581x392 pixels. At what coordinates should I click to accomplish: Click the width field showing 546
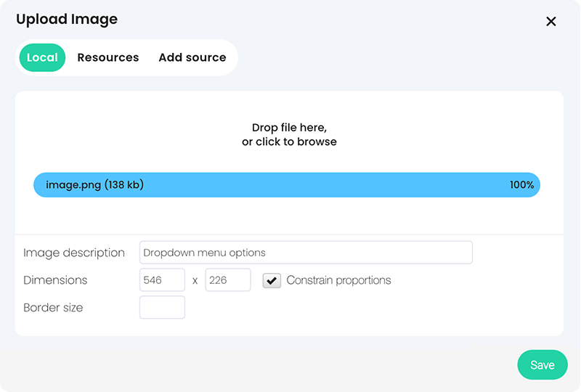(x=162, y=280)
